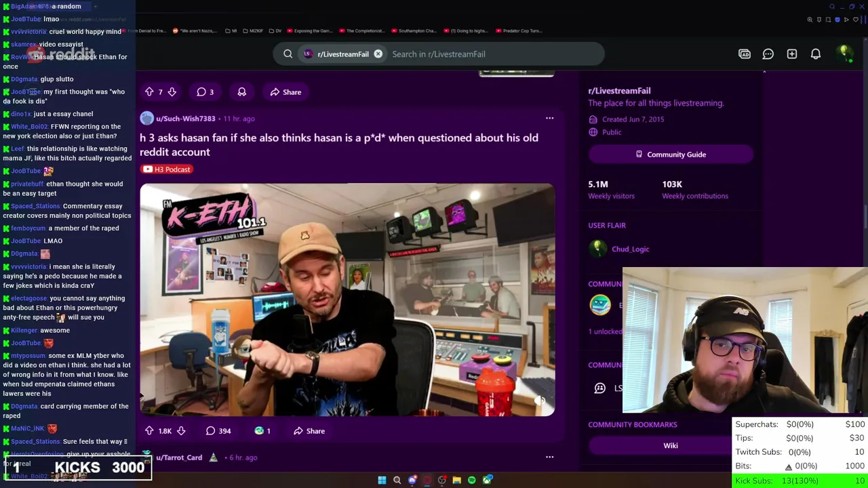The image size is (868, 488).
Task: Open Reddit chat icon in header
Action: click(x=768, y=54)
